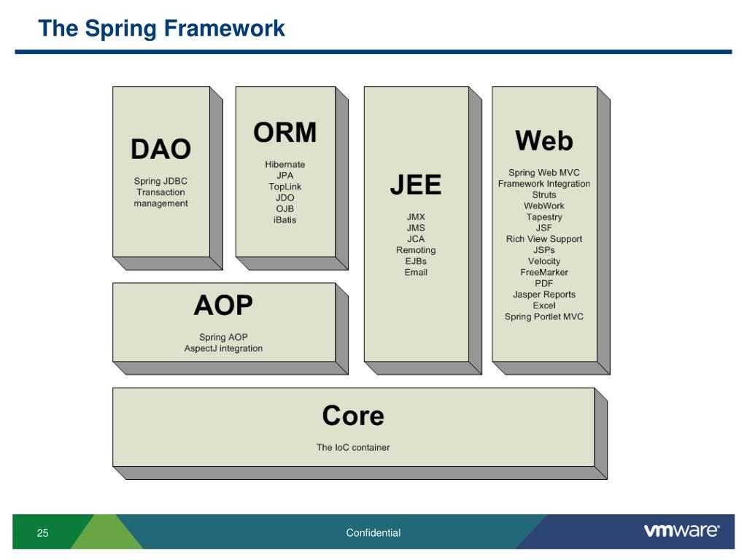Click "OJB" in the ORM list
This screenshot has height=560, width=747.
[x=285, y=209]
